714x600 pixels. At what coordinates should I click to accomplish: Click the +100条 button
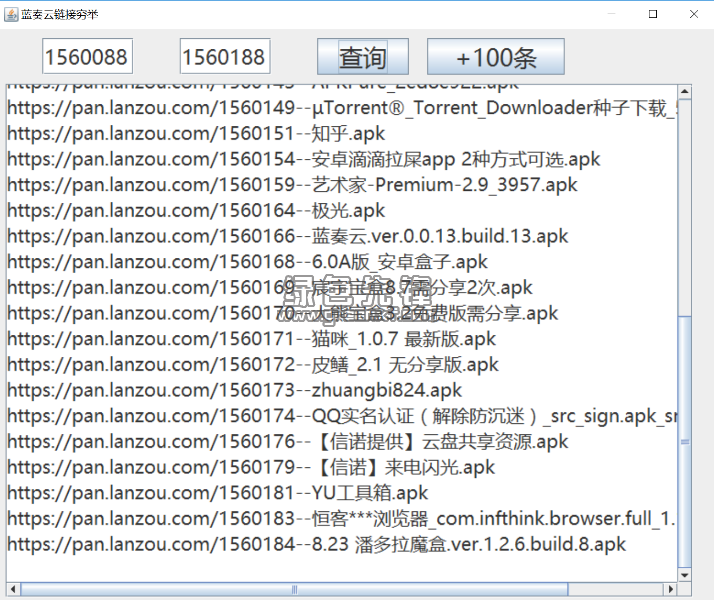click(x=495, y=57)
